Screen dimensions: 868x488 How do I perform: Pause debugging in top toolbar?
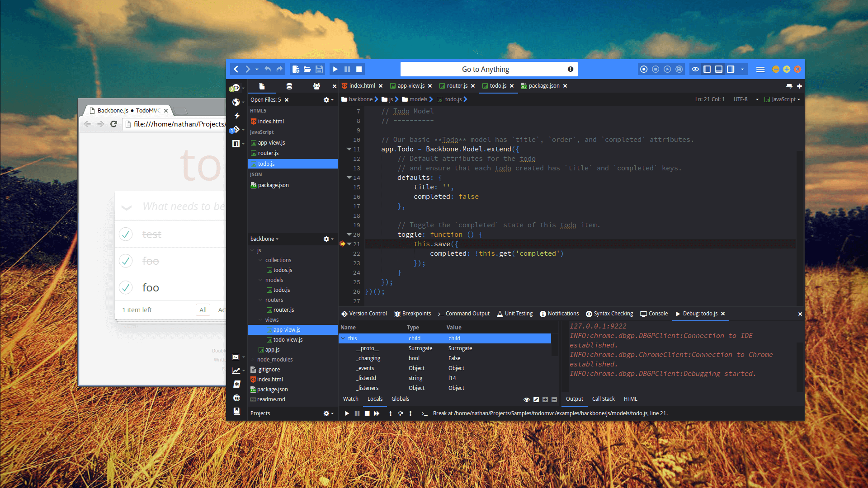click(x=347, y=69)
